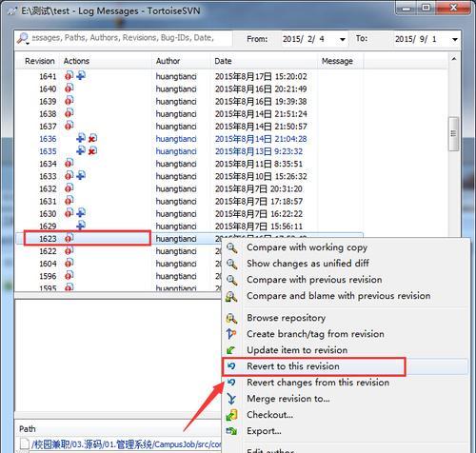
Task: Sort by the Author column header
Action: point(181,61)
